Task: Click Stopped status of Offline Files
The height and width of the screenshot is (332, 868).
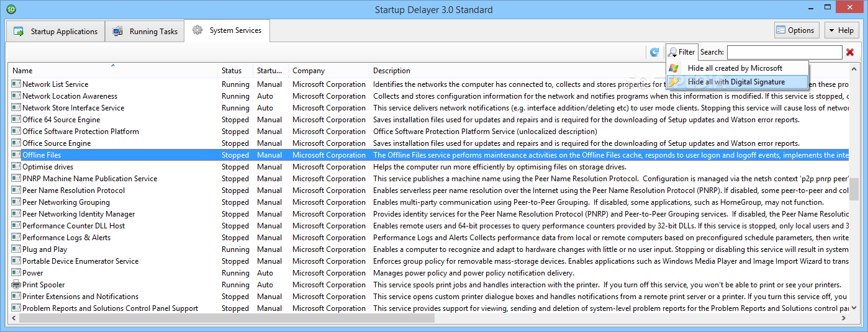Action: tap(235, 155)
